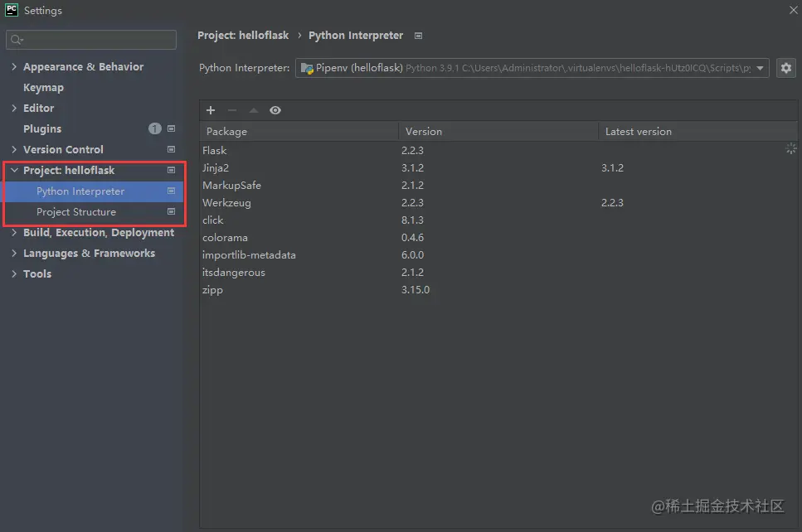Click Flask installed version 2.2.3

tap(412, 150)
